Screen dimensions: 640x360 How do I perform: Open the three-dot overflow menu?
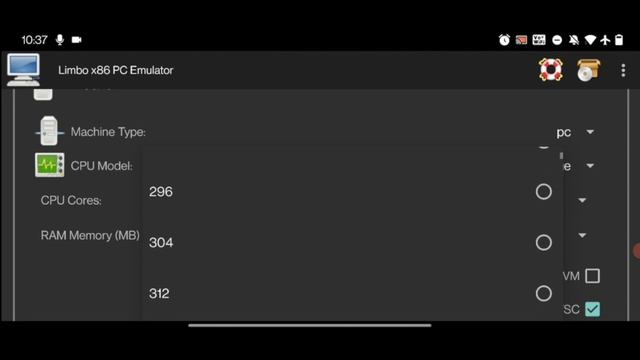click(623, 70)
